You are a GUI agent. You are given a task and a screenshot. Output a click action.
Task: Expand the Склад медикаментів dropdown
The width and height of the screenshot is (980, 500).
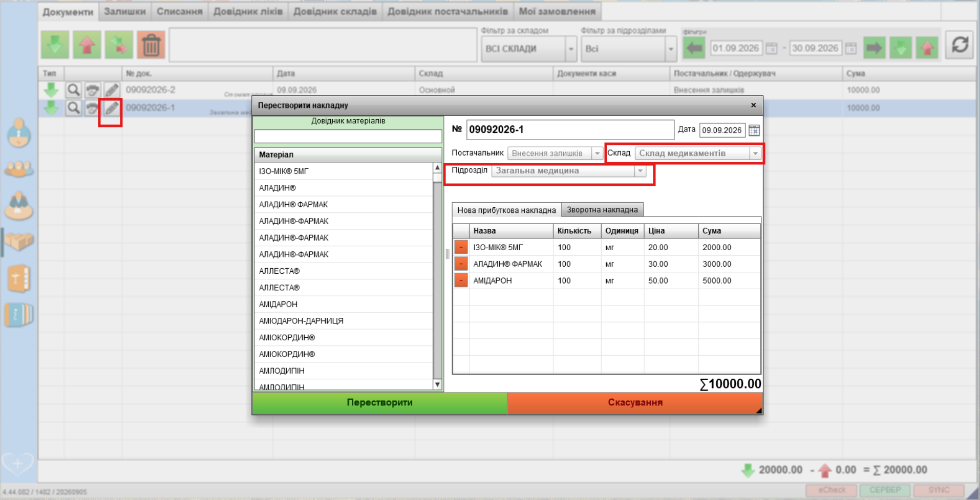755,154
